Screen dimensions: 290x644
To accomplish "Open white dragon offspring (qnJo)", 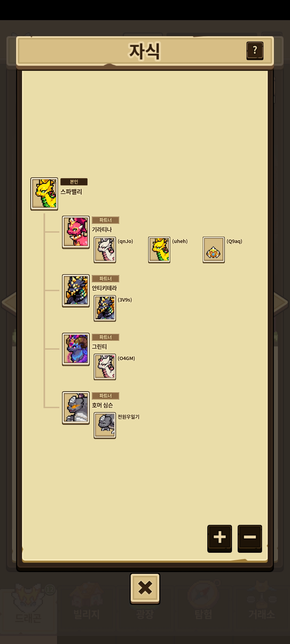I will [x=105, y=250].
